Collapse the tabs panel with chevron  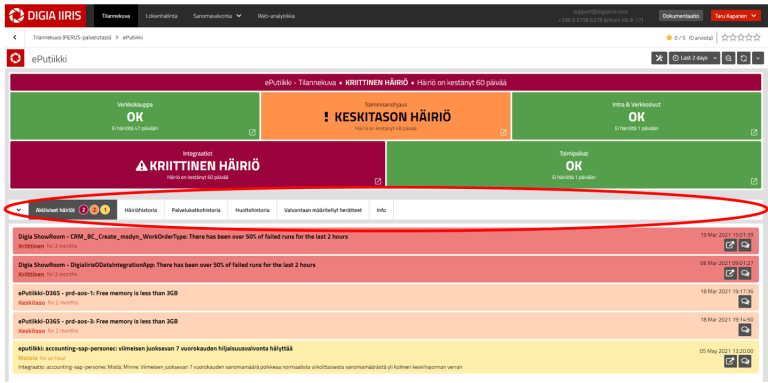coord(19,210)
